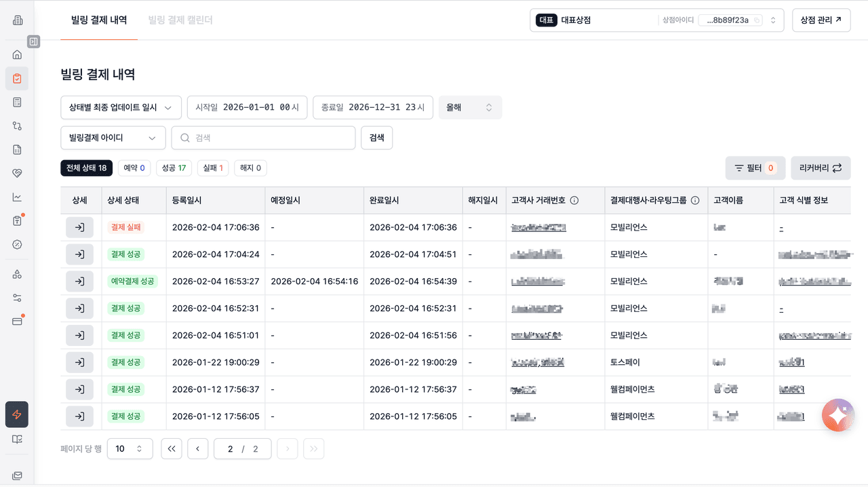Expand the 상태별 최종 업데이트 일시 dropdown

[x=121, y=107]
